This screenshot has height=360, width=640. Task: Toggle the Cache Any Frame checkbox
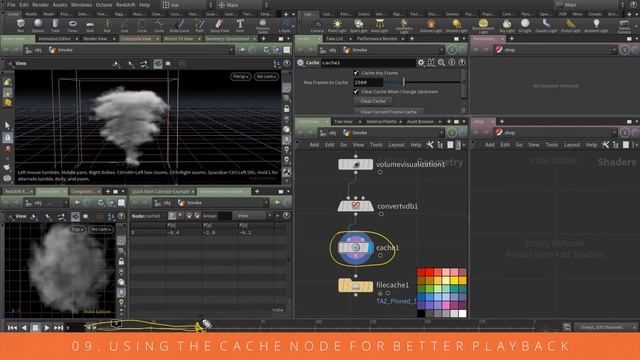point(356,73)
